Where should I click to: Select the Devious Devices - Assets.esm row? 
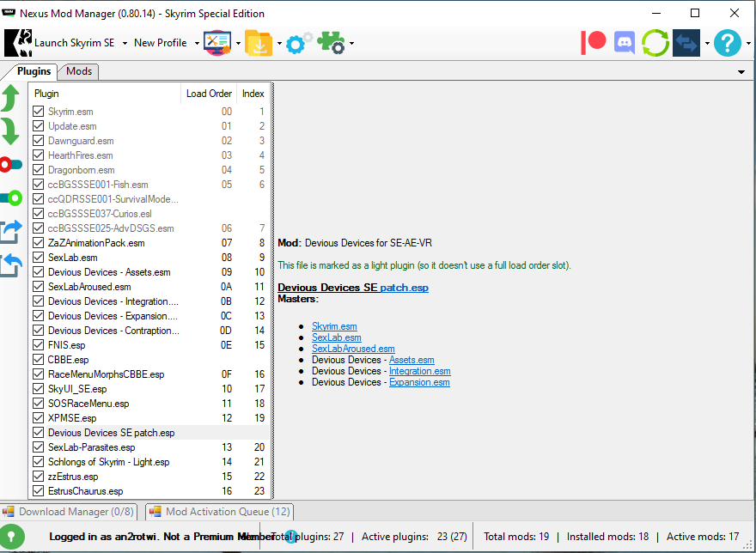(149, 272)
